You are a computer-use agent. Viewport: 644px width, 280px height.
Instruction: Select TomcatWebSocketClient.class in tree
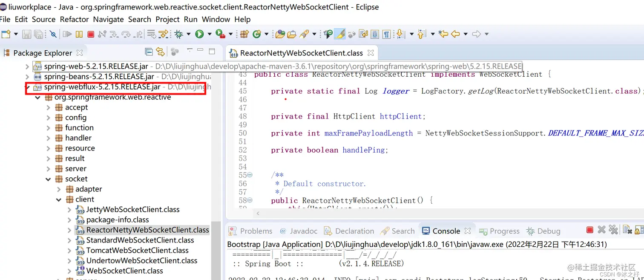pos(137,251)
